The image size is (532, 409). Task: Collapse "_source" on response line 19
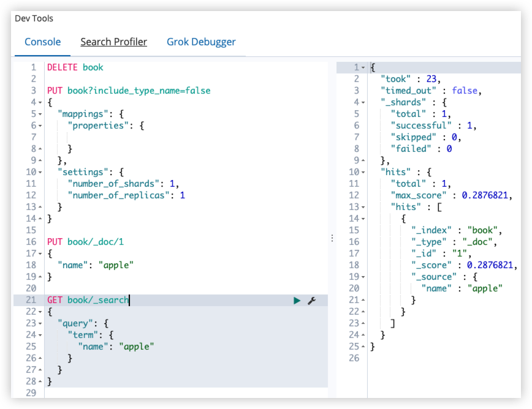click(363, 277)
